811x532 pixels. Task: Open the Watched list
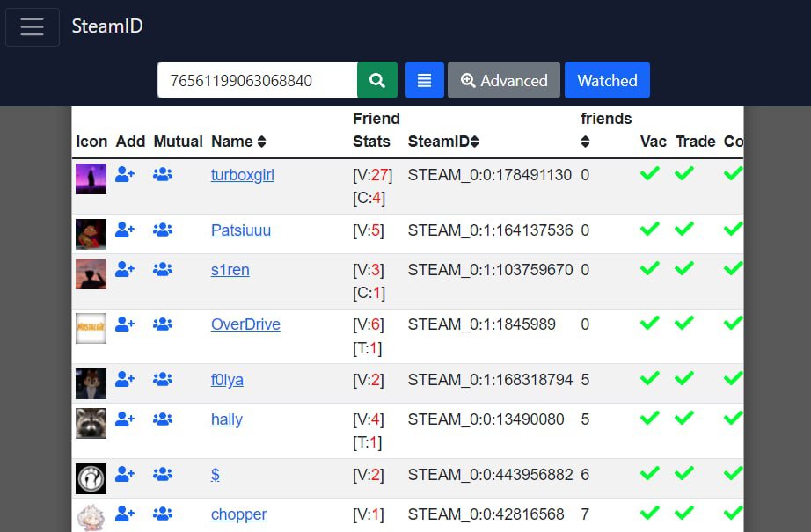607,80
